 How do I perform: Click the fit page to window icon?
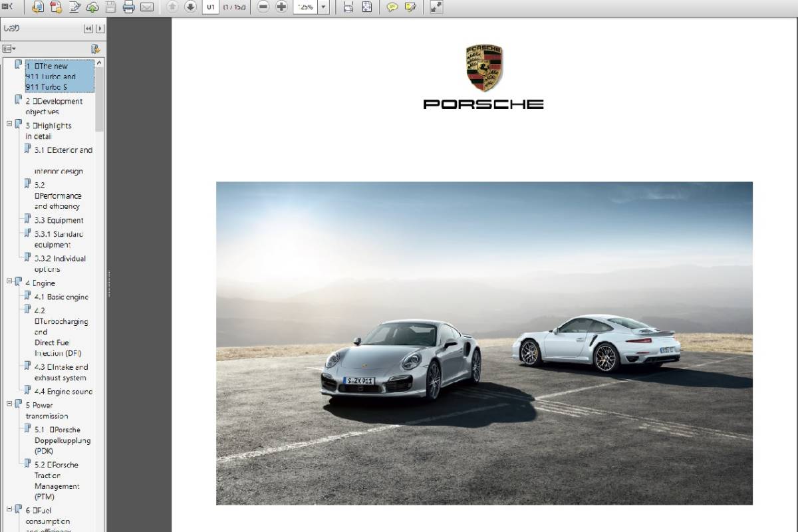(x=367, y=7)
